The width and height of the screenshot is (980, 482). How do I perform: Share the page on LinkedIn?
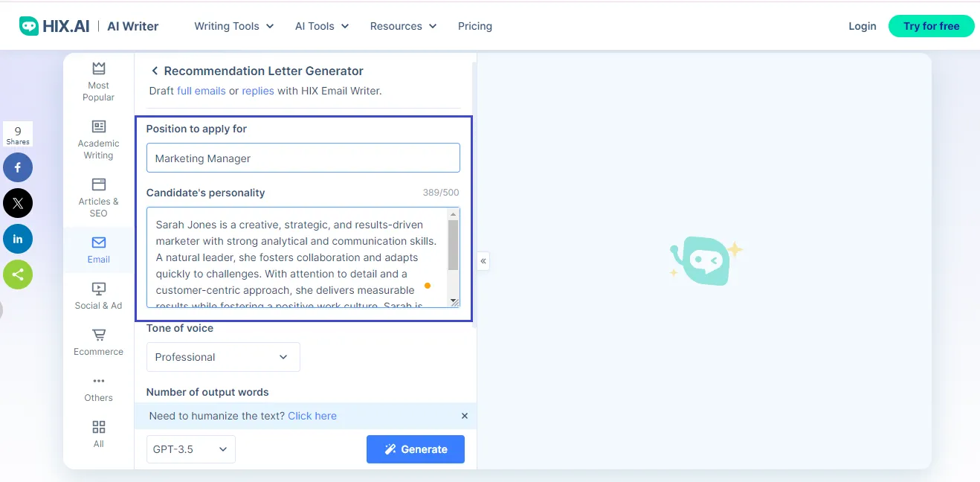tap(18, 239)
